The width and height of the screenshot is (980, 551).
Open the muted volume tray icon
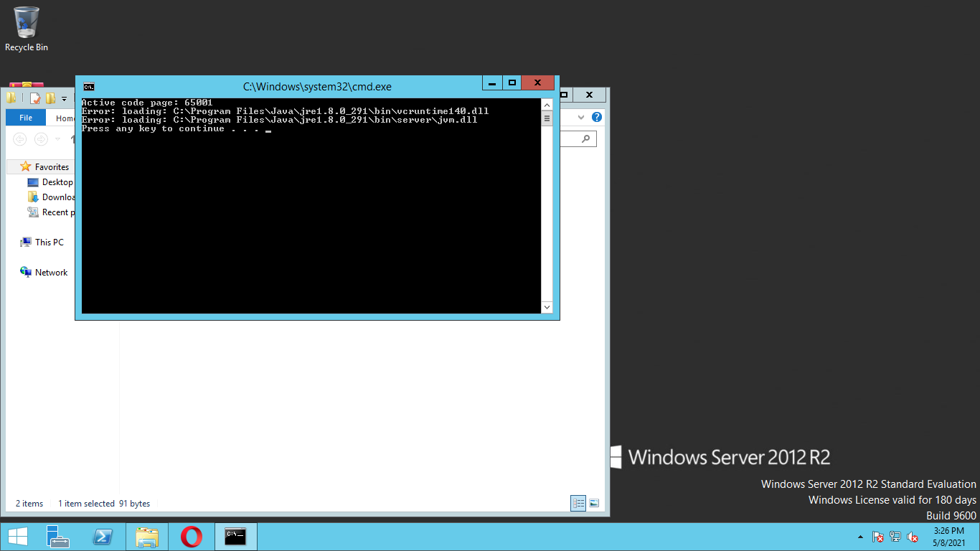[913, 537]
